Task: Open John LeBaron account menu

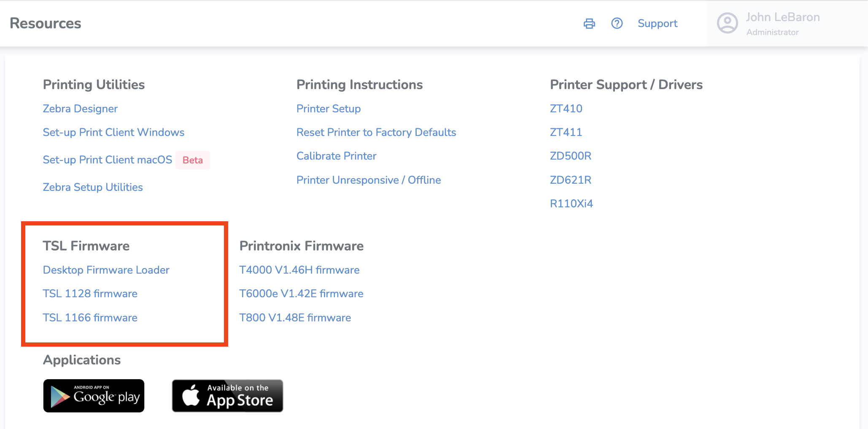Action: [782, 23]
